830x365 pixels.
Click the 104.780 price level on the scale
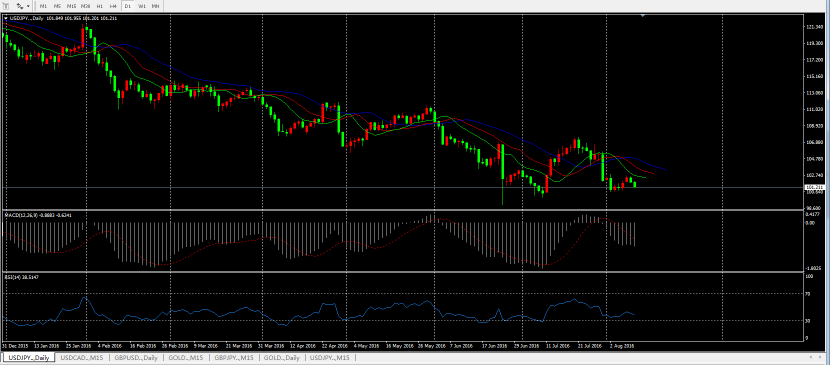pyautogui.click(x=814, y=159)
